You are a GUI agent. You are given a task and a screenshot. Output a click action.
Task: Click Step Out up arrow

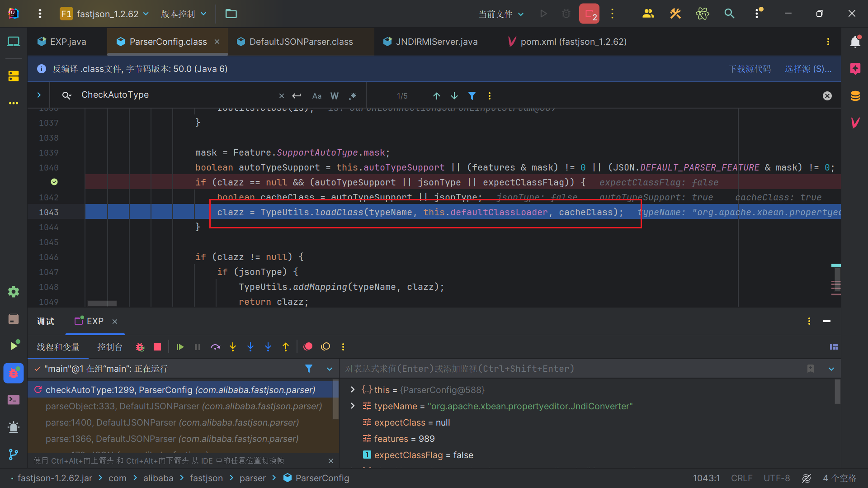[286, 347]
